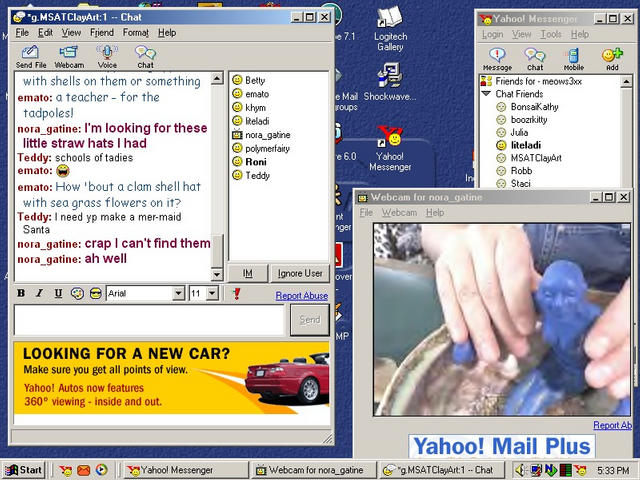
Task: Click Yahoo Messenger system tray icon
Action: tap(580, 470)
